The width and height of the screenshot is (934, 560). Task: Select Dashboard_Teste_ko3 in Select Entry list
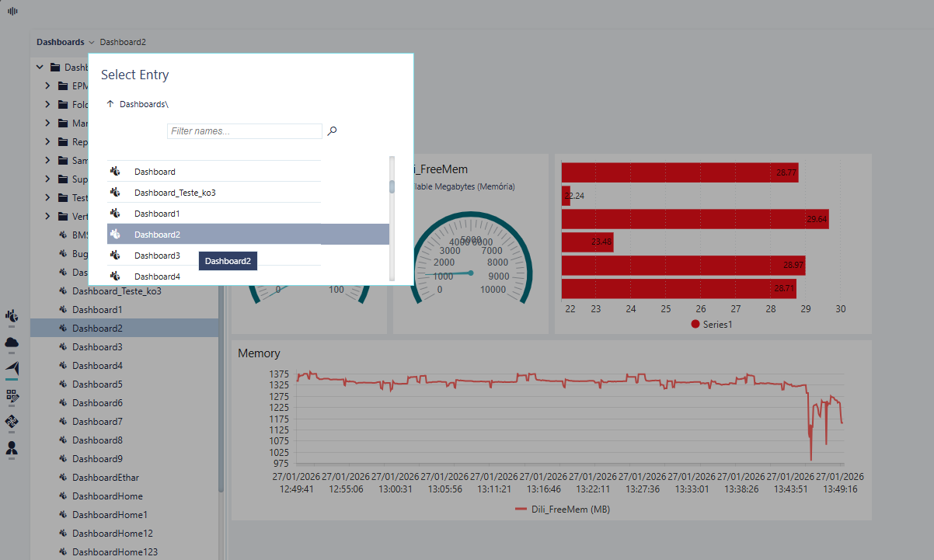click(x=175, y=193)
